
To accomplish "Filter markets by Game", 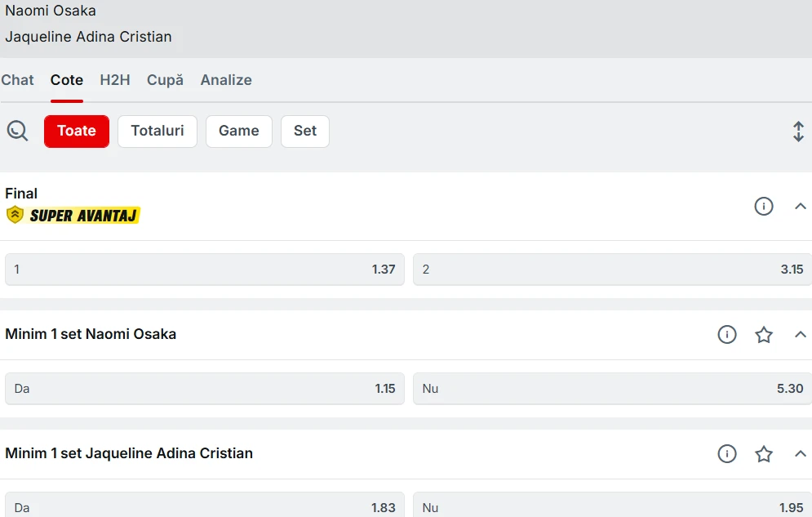I will click(238, 131).
